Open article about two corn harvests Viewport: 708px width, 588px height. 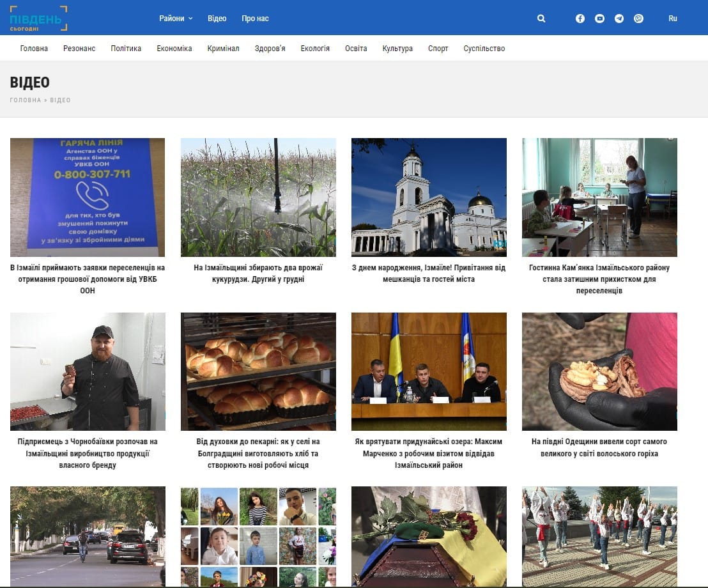tap(258, 273)
